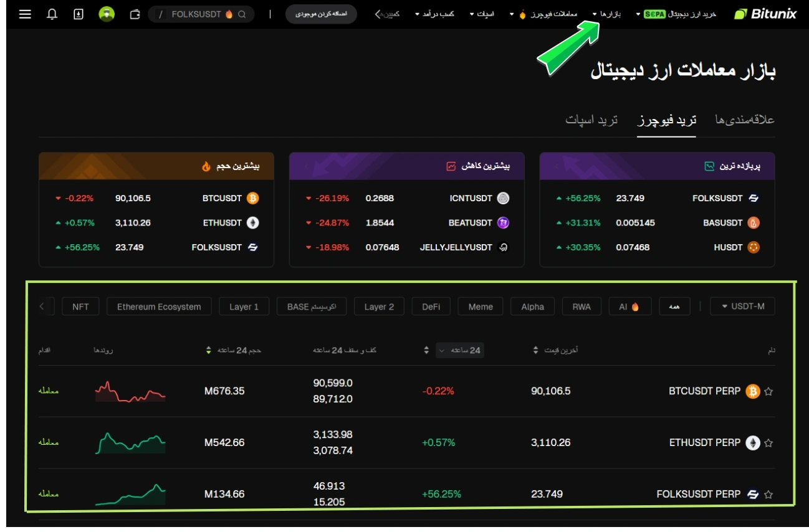Select the DeFi category filter
Viewport: 809px width, 532px height.
pyautogui.click(x=431, y=306)
